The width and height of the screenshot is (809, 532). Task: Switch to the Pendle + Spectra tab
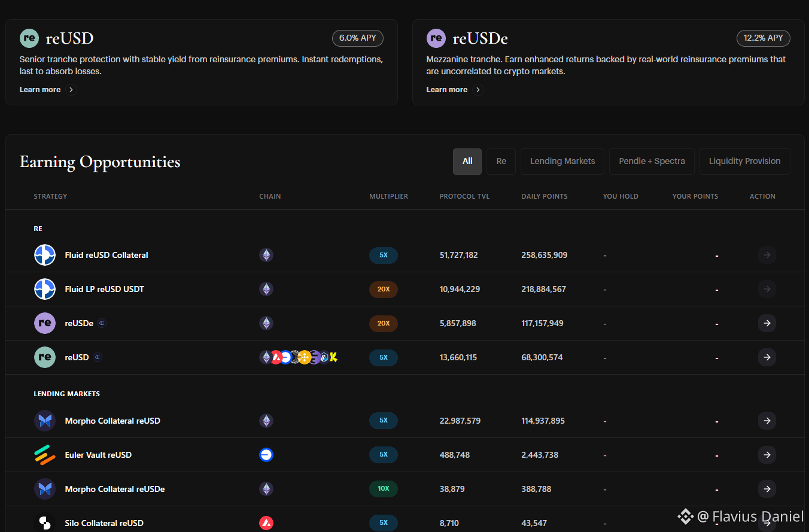tap(652, 162)
